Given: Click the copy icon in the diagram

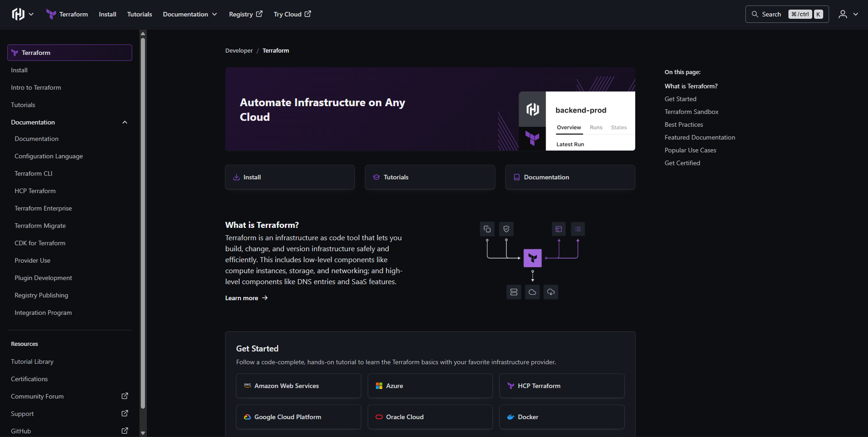Looking at the screenshot, I should click(487, 229).
